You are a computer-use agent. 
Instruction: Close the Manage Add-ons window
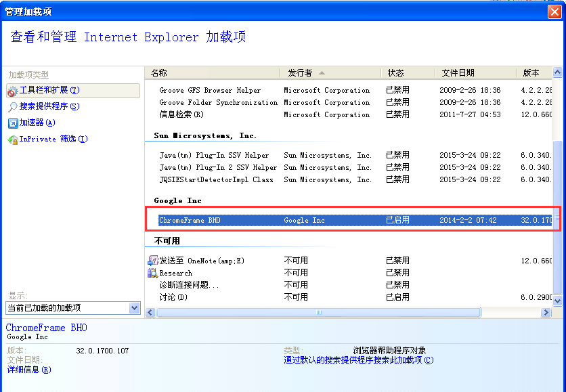pyautogui.click(x=554, y=12)
